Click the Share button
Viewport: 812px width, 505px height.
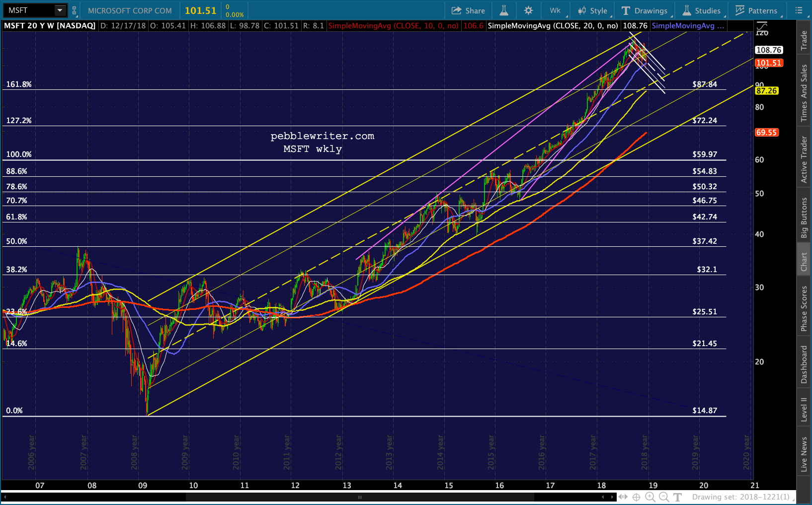(x=468, y=10)
